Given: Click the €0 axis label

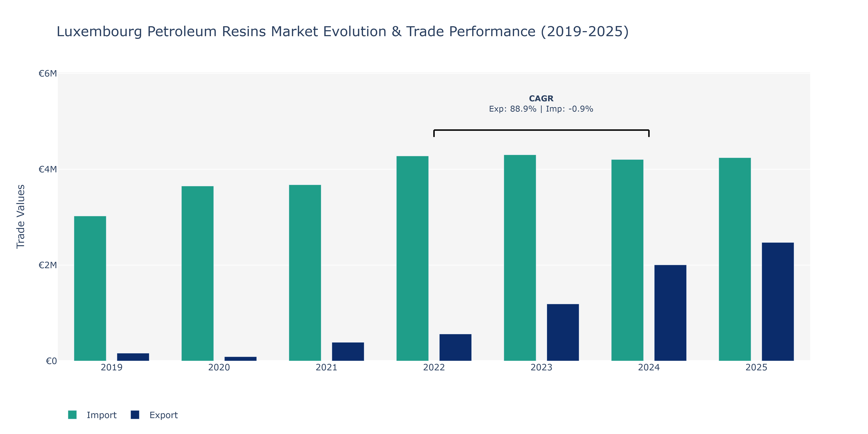Looking at the screenshot, I should pyautogui.click(x=52, y=361).
